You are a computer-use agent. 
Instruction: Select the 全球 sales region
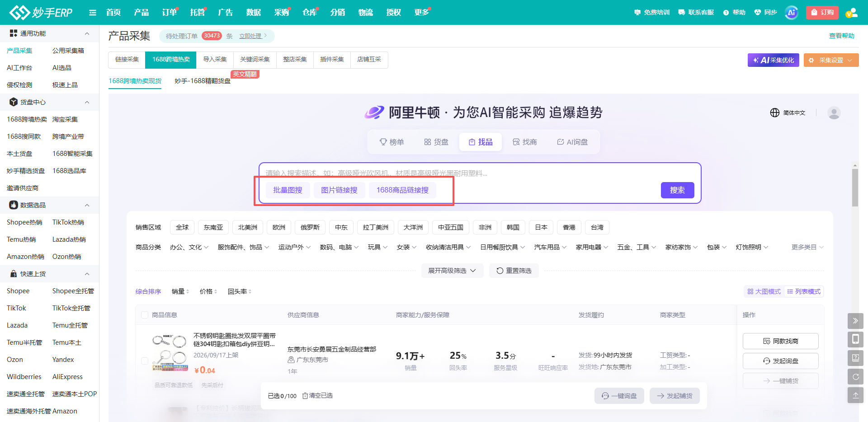click(182, 227)
